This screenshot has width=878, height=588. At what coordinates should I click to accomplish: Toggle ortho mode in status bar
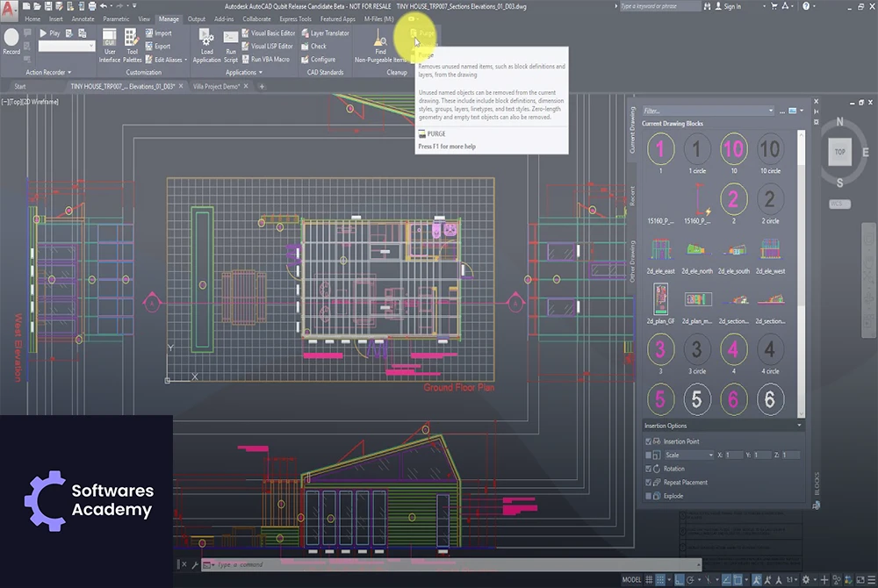tap(679, 579)
